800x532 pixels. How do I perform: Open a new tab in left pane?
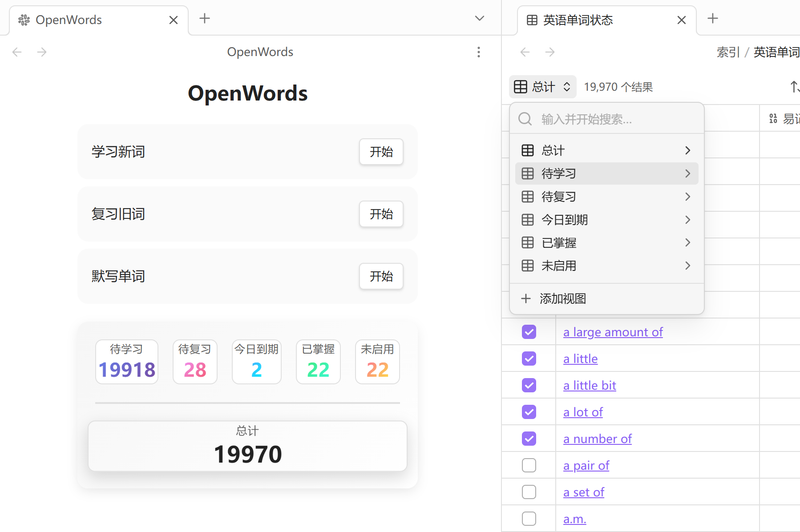(x=205, y=18)
